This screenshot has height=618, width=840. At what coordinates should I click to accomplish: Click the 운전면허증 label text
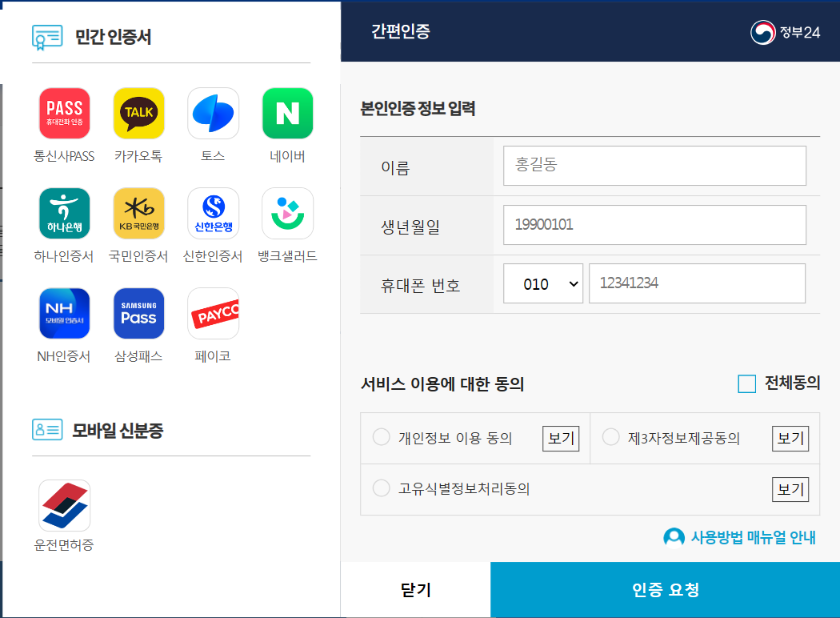click(x=64, y=545)
